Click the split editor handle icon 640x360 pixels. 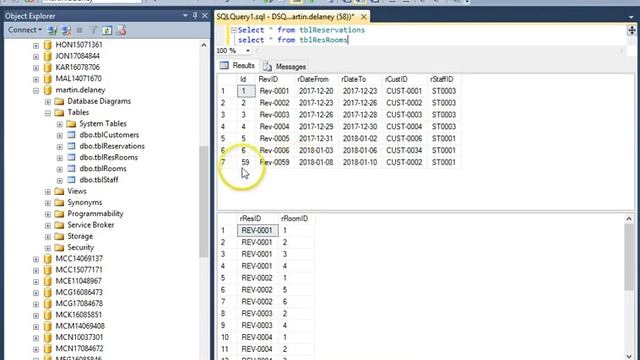pos(631,30)
